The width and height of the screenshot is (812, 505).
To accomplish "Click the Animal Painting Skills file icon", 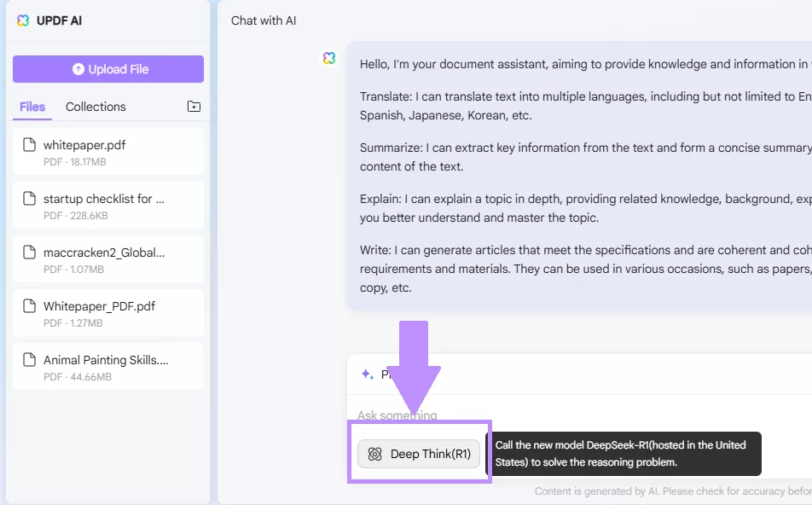I will pos(30,360).
